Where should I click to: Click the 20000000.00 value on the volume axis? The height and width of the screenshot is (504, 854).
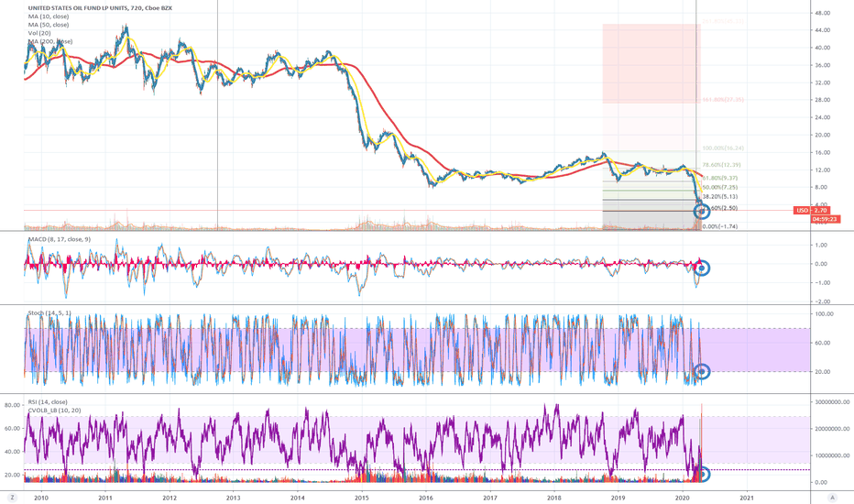832,429
